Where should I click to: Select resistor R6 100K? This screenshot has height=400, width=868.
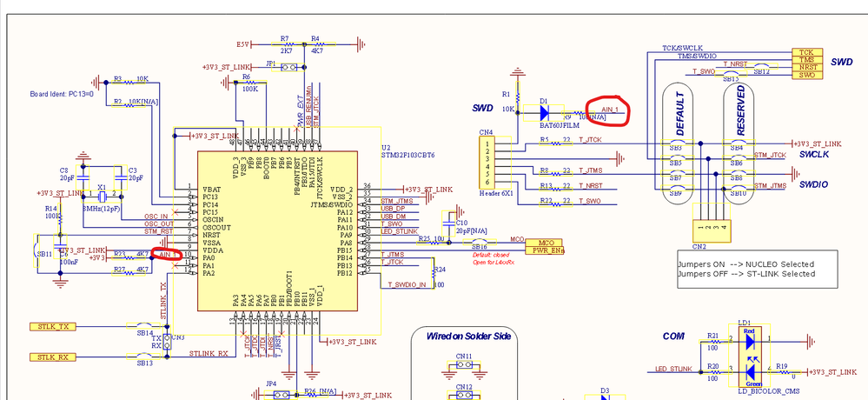[250, 83]
